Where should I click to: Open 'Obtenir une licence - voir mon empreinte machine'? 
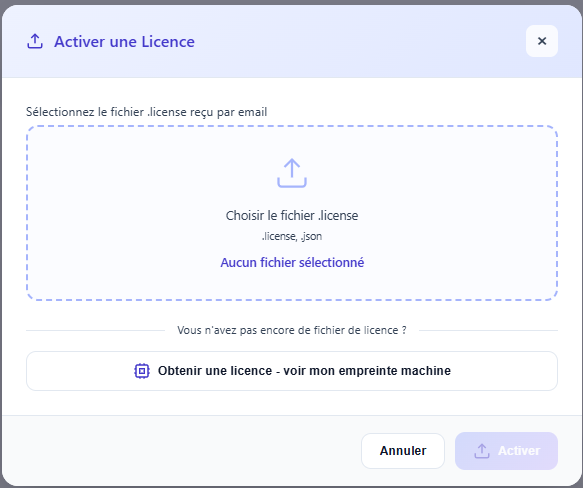(x=292, y=371)
